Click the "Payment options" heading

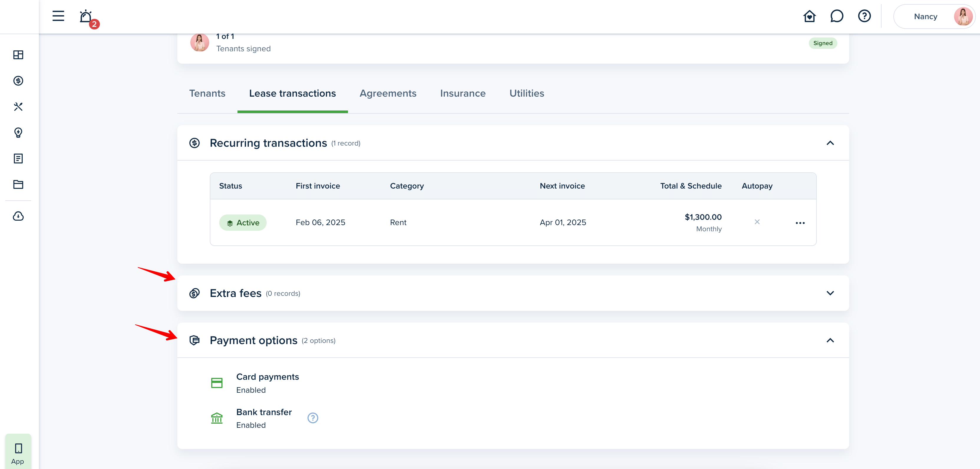253,341
